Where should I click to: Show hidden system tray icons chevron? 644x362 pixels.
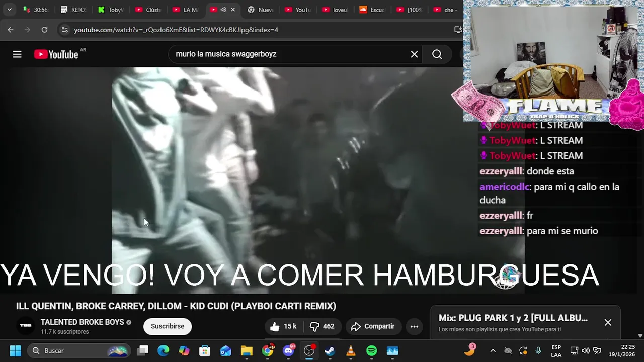point(493,351)
